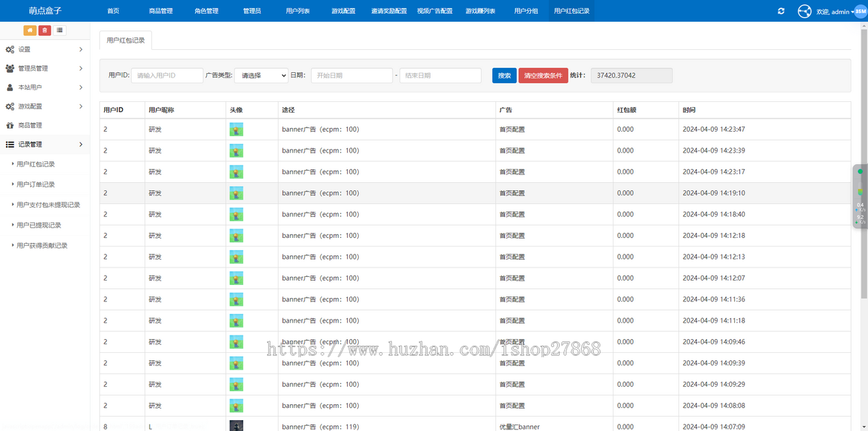Screen dimensions: 868x431
Task: Click the 优量汇banner ad cell
Action: pyautogui.click(x=519, y=427)
